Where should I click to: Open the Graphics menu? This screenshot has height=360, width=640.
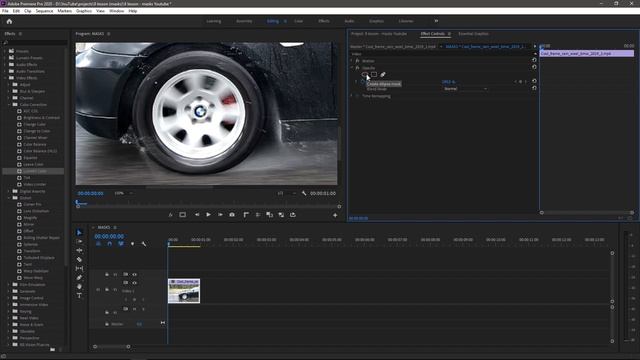(x=84, y=11)
